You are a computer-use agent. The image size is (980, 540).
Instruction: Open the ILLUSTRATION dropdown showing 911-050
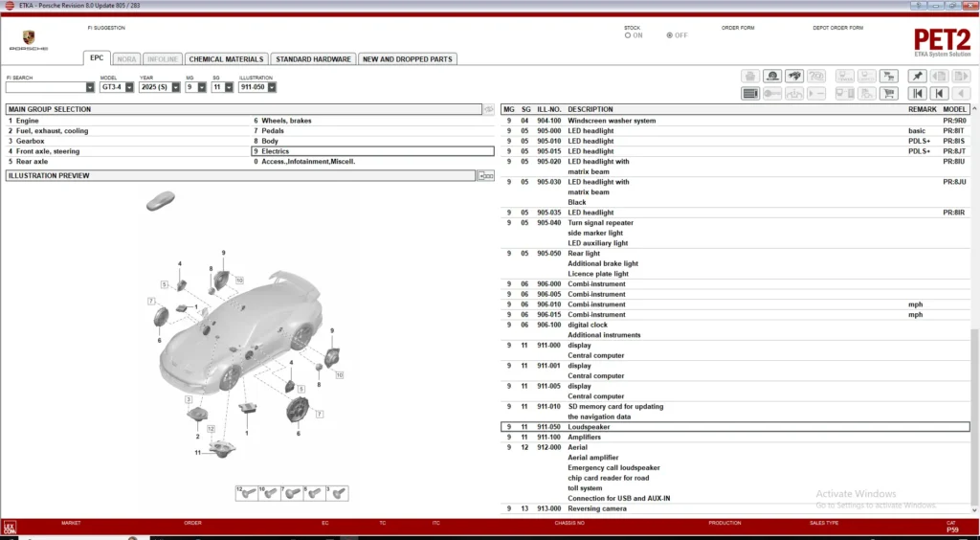(258, 87)
